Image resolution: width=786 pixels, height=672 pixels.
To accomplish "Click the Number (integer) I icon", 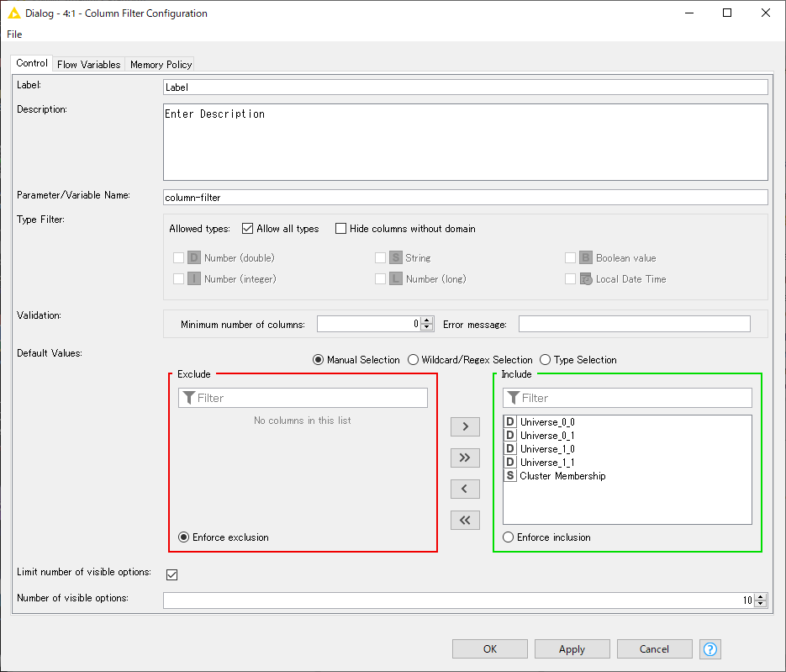I will coord(194,279).
